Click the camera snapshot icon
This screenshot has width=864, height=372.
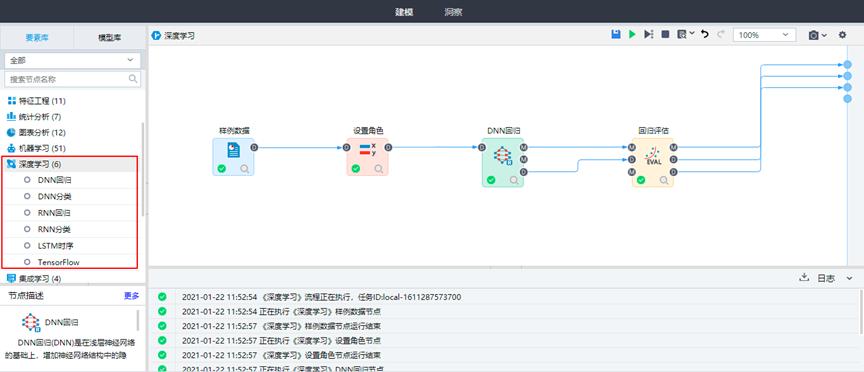(x=813, y=35)
